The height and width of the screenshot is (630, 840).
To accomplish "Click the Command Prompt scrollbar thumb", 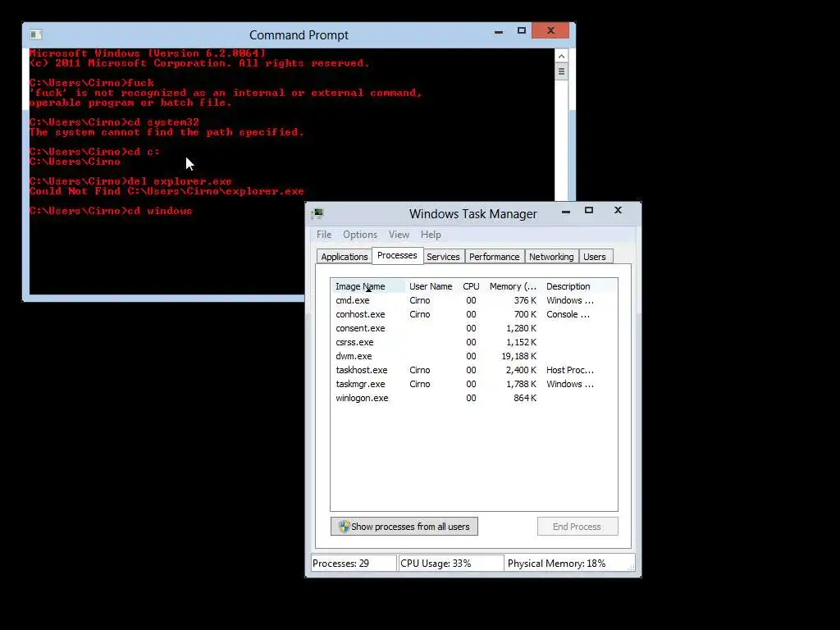I will point(561,71).
